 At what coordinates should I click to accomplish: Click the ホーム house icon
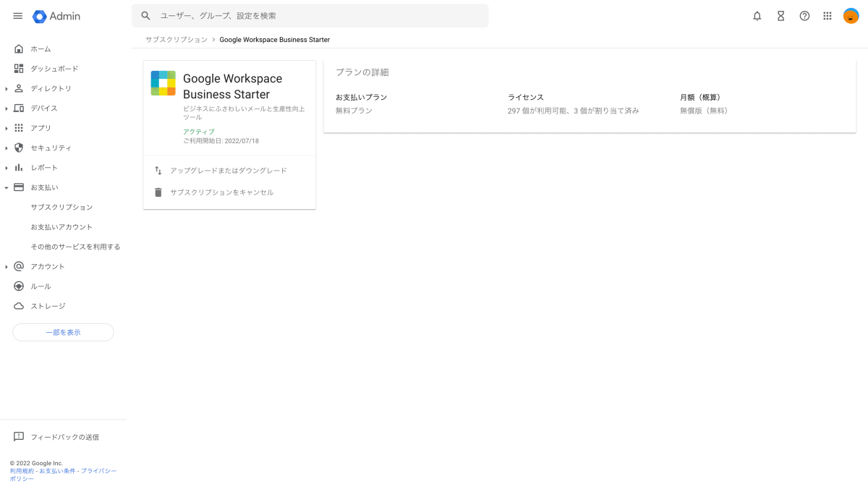coord(19,49)
